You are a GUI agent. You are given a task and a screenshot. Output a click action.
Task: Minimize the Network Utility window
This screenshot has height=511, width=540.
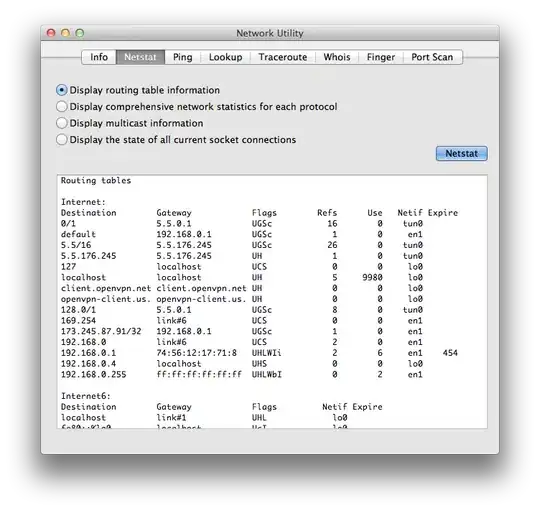[x=65, y=33]
